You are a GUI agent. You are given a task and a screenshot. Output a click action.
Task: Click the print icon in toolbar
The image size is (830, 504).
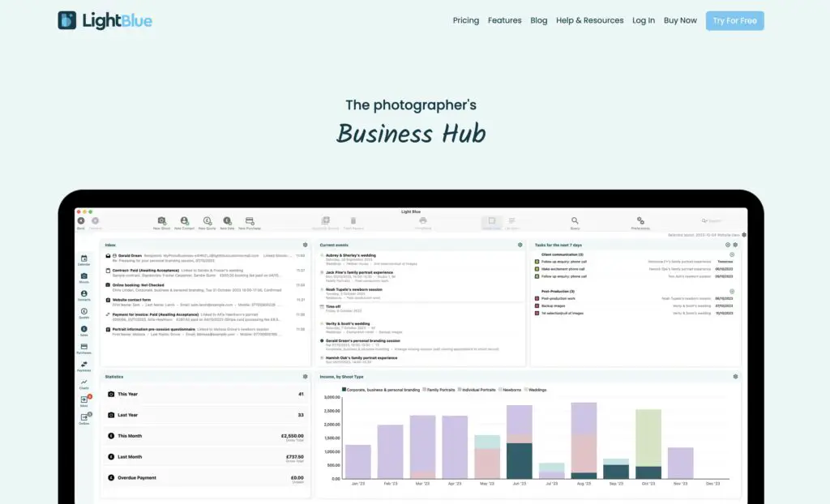[x=423, y=220]
